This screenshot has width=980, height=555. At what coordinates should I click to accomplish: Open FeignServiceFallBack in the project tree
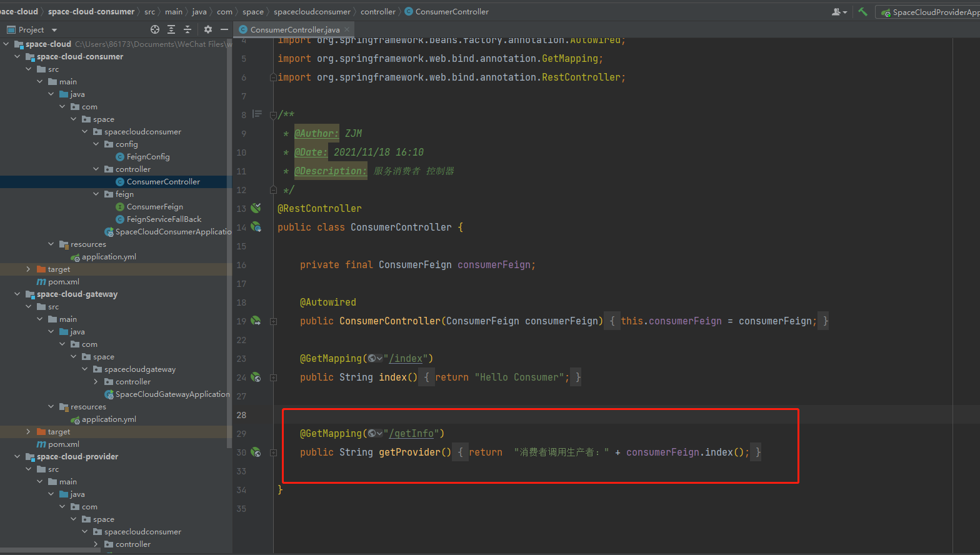[164, 219]
